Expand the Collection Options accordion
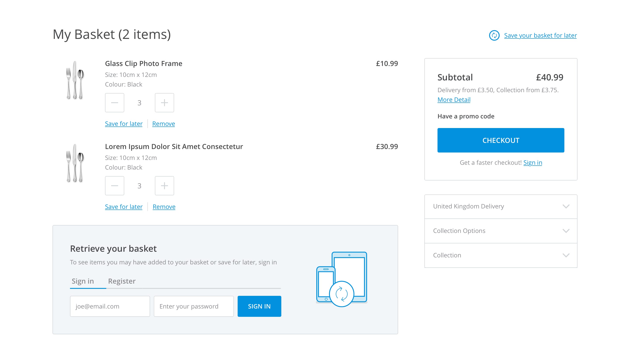The height and width of the screenshot is (364, 630). [x=501, y=231]
